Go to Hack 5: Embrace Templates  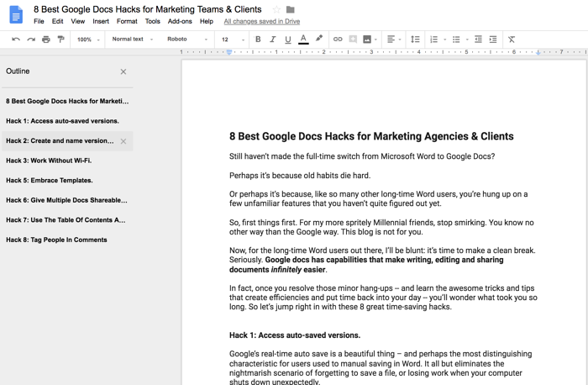pyautogui.click(x=67, y=181)
